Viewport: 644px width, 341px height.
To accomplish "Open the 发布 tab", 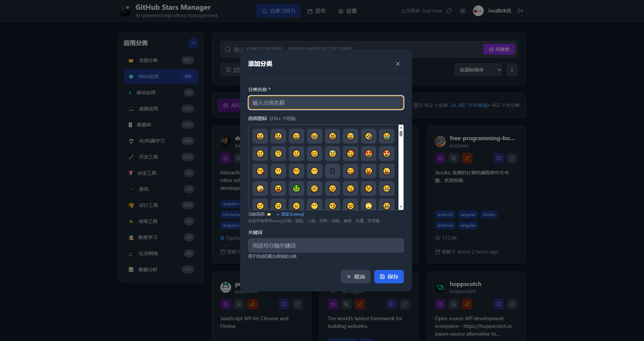I will pyautogui.click(x=317, y=11).
